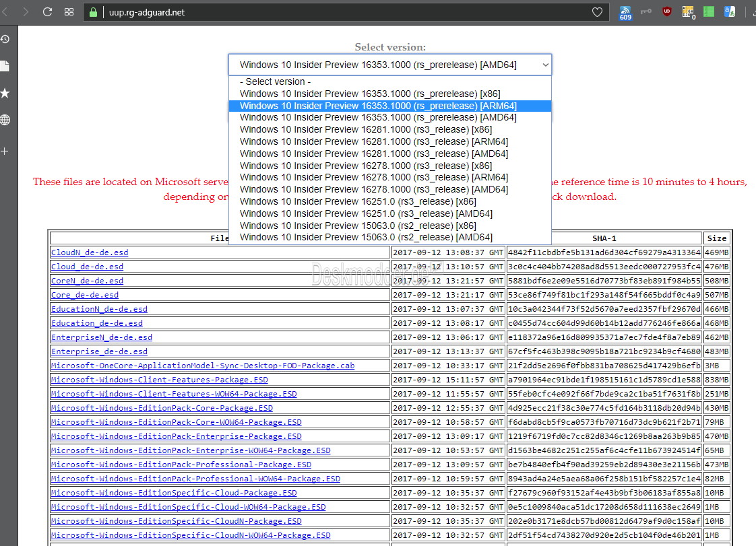Open EditionPack-Enterprise-WOW64-Package.ESD link

click(191, 450)
